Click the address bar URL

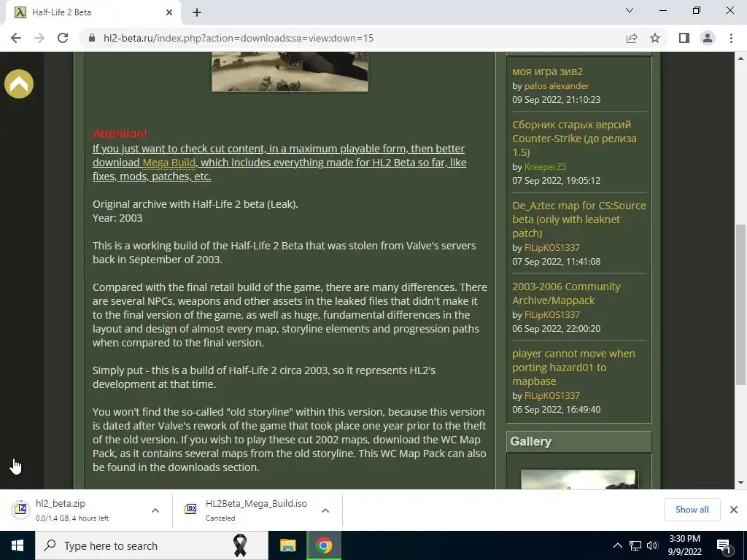click(x=239, y=38)
